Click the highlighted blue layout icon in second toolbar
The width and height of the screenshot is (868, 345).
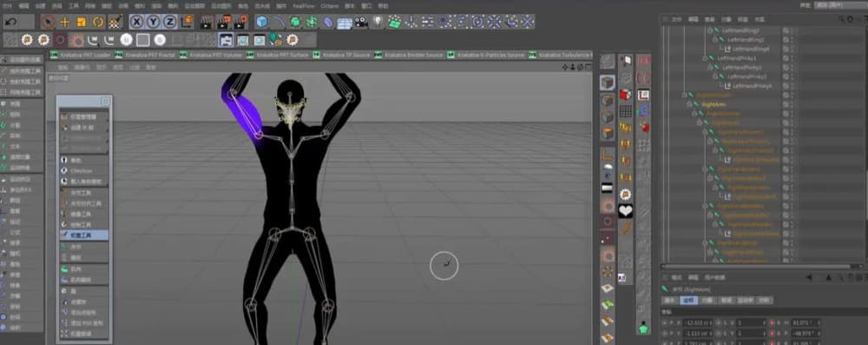[x=226, y=40]
